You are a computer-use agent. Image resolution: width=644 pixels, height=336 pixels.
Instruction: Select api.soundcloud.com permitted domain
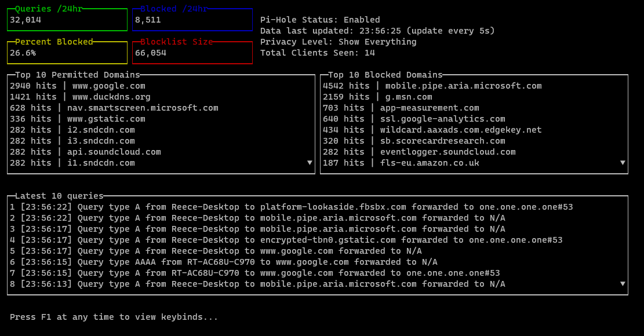click(114, 152)
